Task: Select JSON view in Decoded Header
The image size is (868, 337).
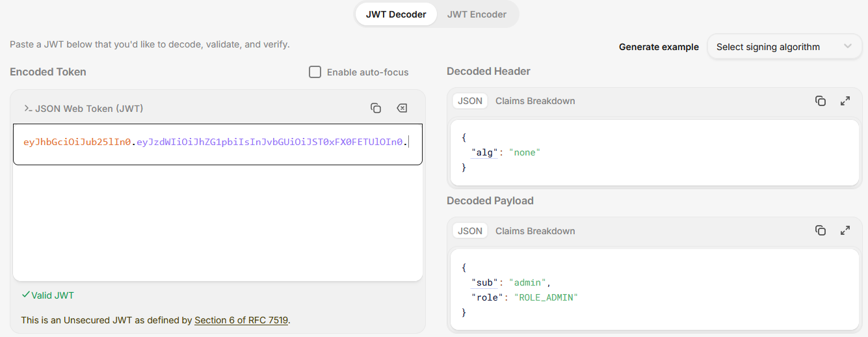Action: [x=470, y=101]
